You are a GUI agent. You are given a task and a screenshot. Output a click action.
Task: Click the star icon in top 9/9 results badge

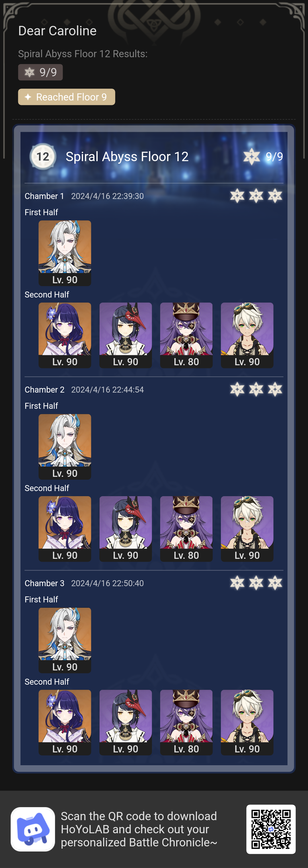(30, 72)
